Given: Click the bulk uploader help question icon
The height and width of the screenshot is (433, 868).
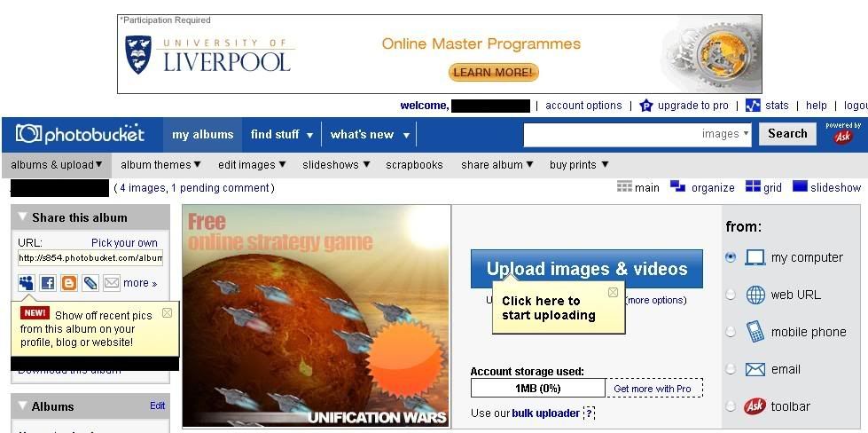Looking at the screenshot, I should pos(589,413).
